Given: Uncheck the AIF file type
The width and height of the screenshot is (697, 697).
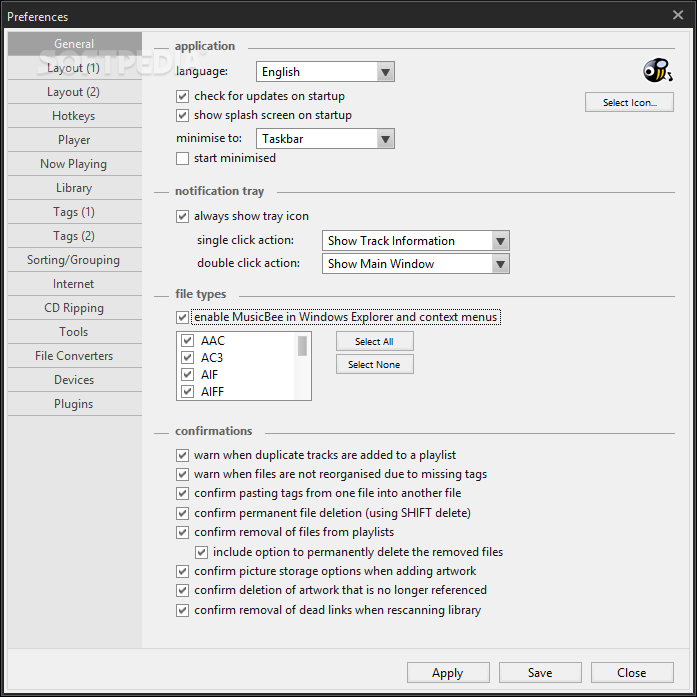Looking at the screenshot, I should (x=188, y=375).
